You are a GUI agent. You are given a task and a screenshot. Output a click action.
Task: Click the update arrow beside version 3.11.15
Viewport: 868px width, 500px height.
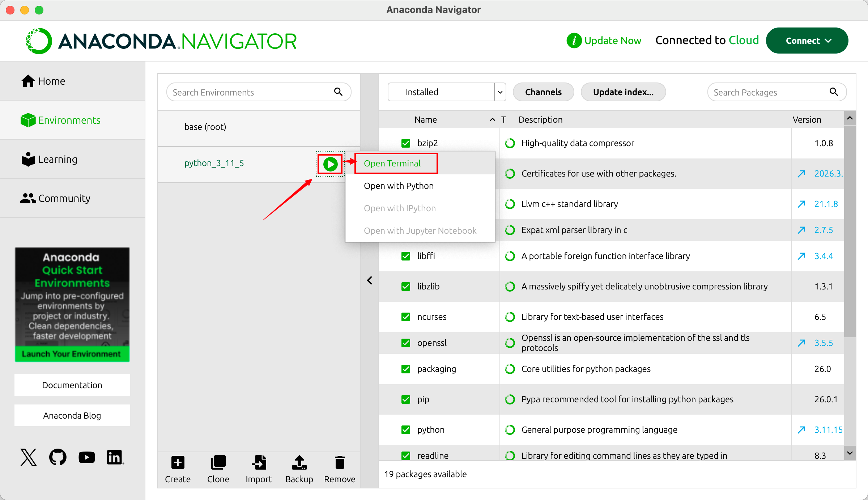click(801, 430)
